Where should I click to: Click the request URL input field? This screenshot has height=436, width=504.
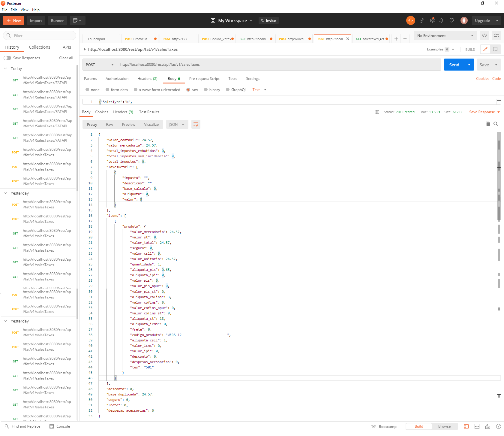click(x=279, y=65)
